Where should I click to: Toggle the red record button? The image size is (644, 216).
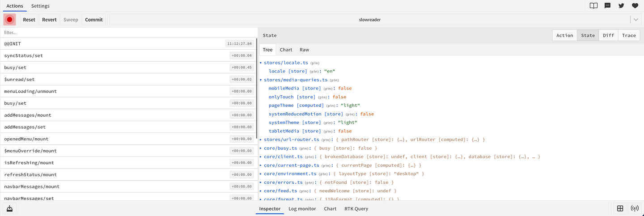click(9, 20)
